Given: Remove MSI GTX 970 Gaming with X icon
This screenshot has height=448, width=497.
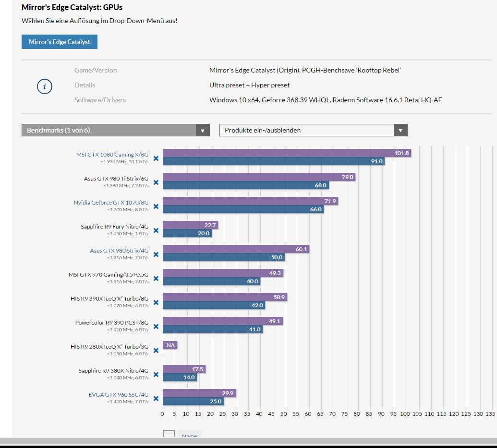Looking at the screenshot, I should pos(156,278).
